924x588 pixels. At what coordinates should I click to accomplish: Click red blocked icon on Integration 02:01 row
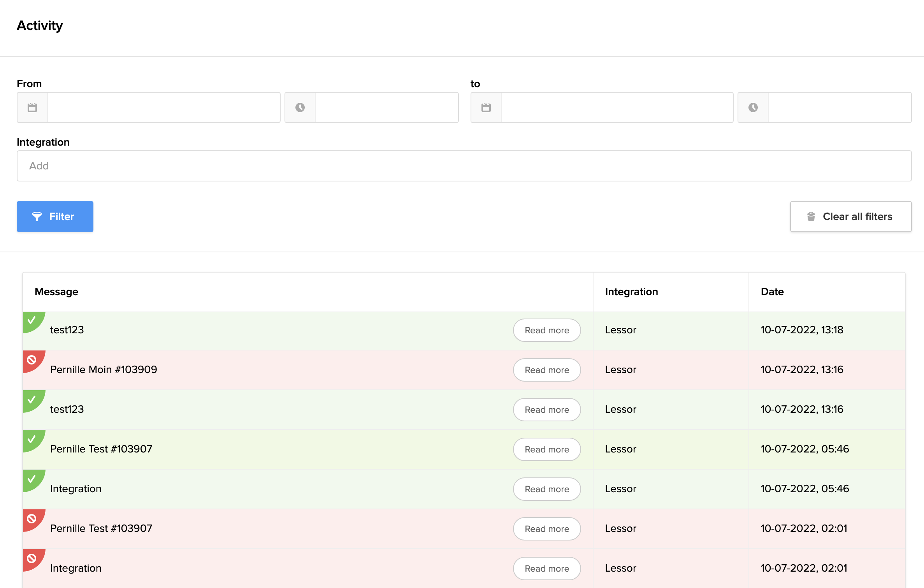(x=32, y=559)
